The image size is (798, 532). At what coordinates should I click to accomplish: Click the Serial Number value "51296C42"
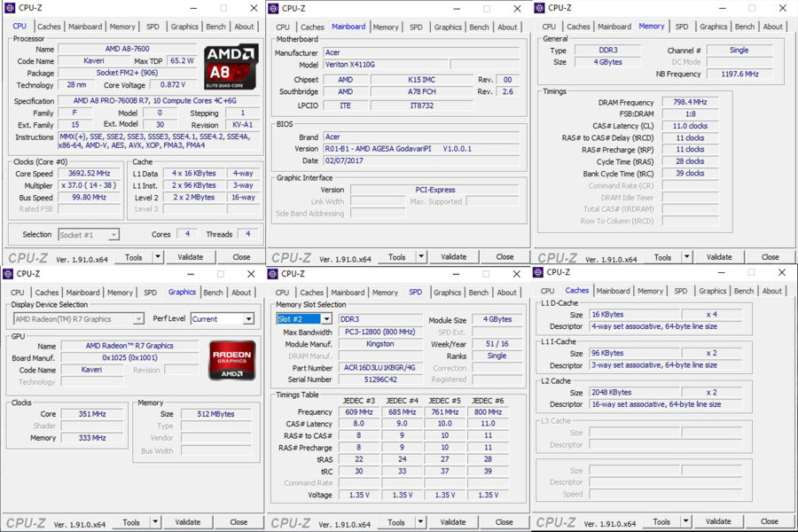pyautogui.click(x=380, y=379)
